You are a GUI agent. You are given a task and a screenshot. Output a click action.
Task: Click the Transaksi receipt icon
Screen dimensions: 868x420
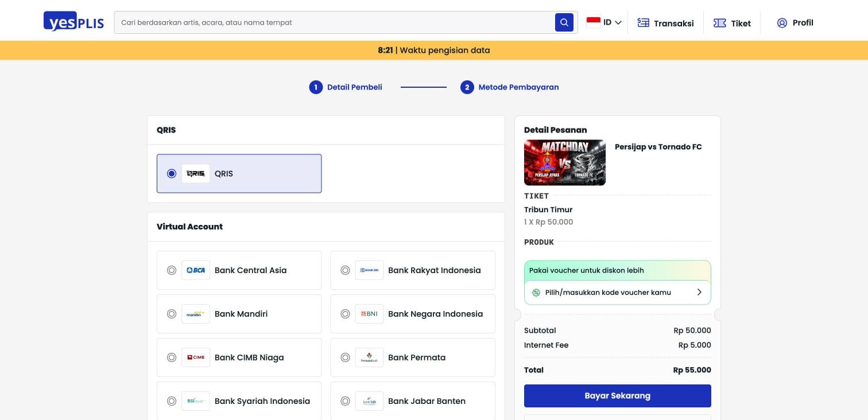644,23
